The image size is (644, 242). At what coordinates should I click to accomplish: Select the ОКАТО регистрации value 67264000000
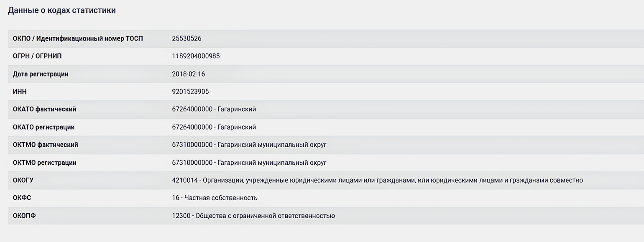point(192,127)
